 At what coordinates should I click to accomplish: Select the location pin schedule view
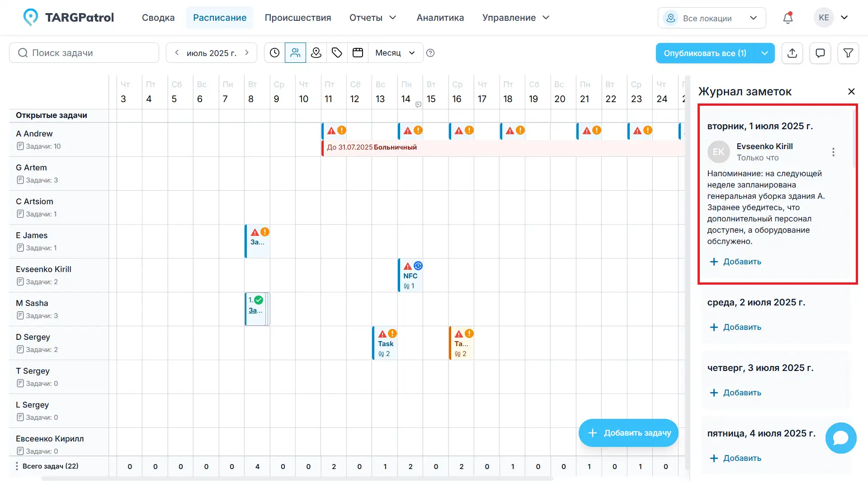point(316,52)
